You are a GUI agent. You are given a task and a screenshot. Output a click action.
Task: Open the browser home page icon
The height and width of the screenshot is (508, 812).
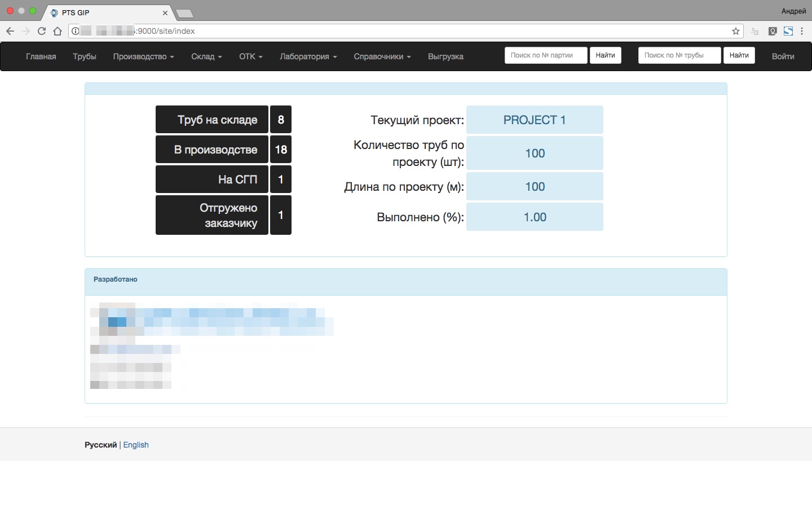click(58, 31)
